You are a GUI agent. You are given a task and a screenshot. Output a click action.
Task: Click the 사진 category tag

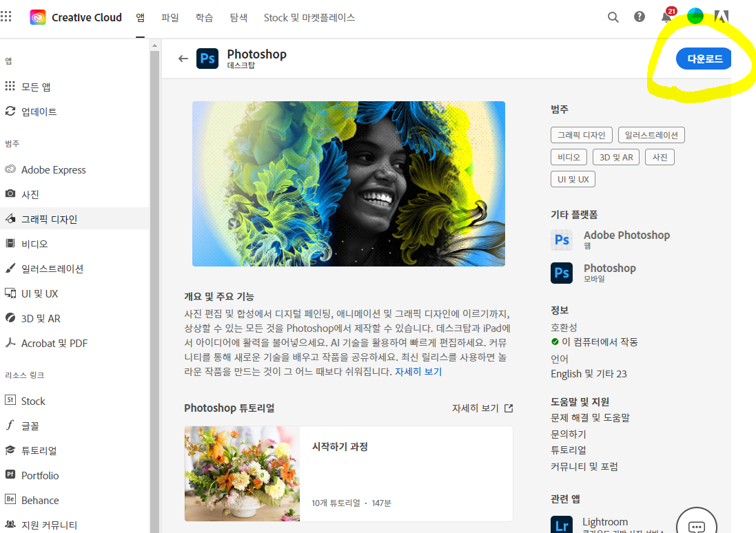tap(660, 157)
